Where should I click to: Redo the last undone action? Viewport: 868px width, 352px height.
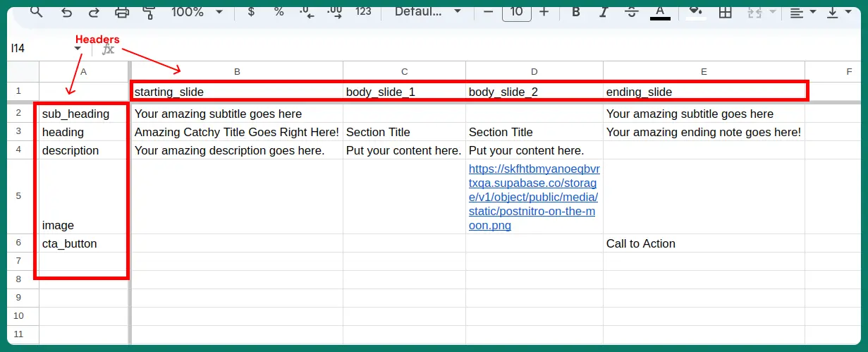[94, 11]
